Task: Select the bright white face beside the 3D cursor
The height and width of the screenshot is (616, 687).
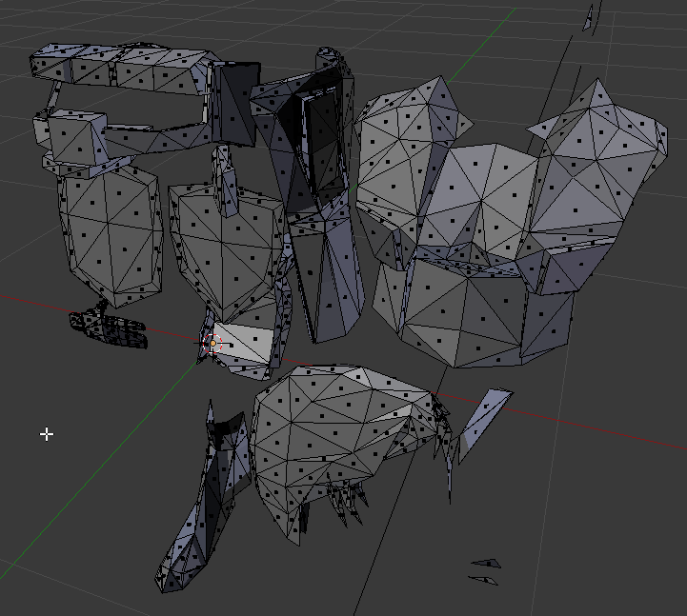Action: [246, 344]
